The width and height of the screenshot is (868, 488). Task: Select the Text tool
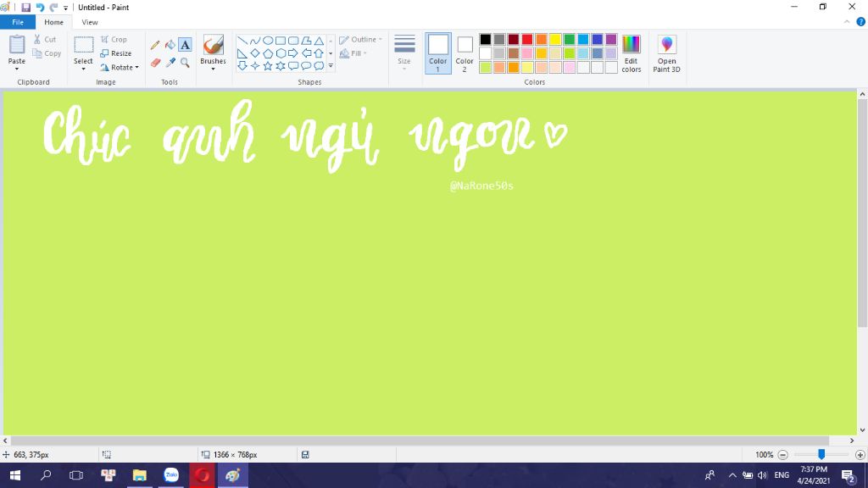coord(185,45)
